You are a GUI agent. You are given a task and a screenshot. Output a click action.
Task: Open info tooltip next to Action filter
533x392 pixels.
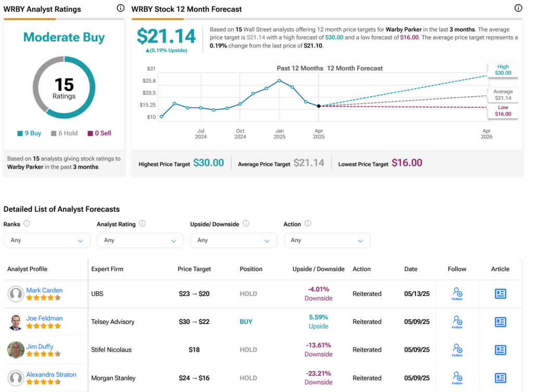click(x=308, y=224)
